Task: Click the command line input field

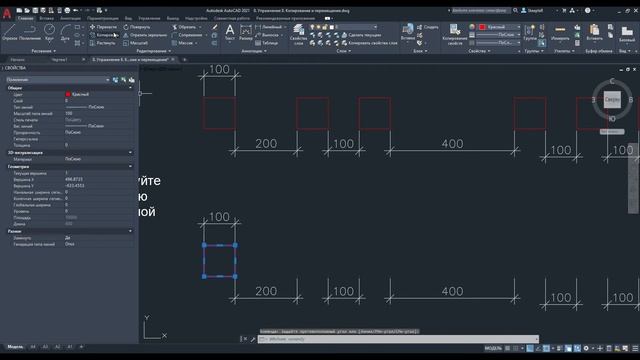Action: tap(398, 339)
